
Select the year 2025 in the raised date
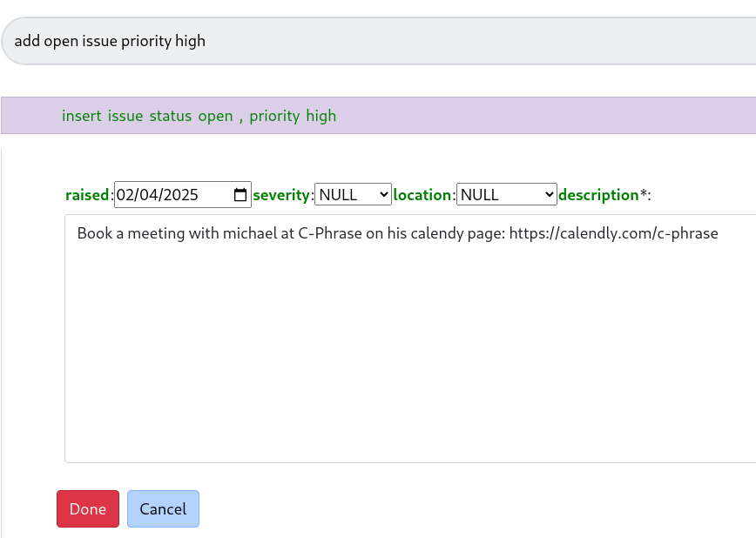(x=180, y=195)
